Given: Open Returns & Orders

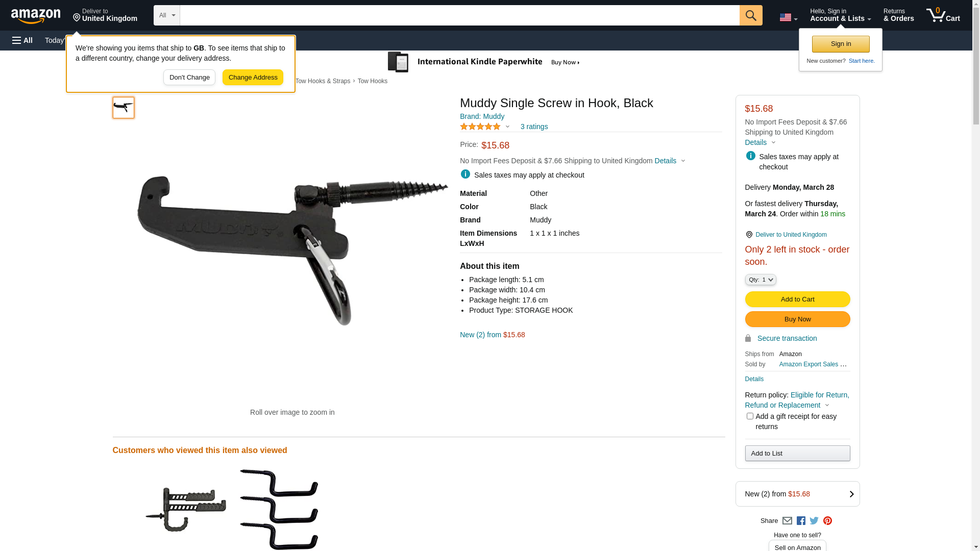Looking at the screenshot, I should 898,15.
